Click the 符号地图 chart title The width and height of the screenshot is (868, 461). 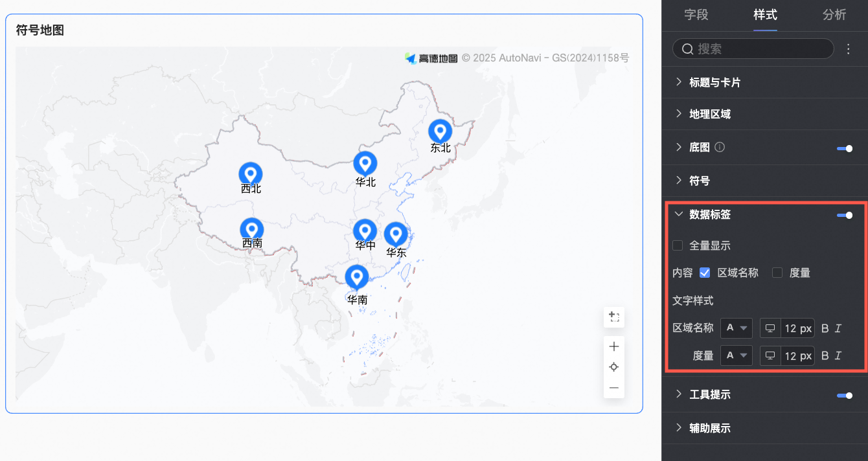(x=40, y=30)
